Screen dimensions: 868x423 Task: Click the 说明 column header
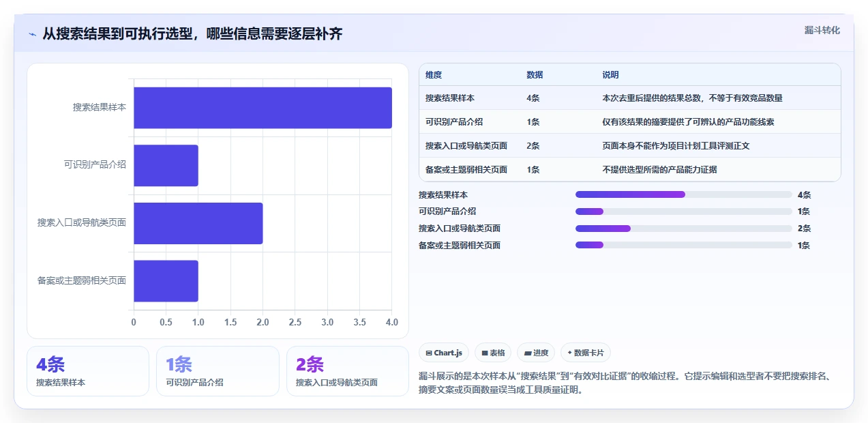pyautogui.click(x=610, y=75)
